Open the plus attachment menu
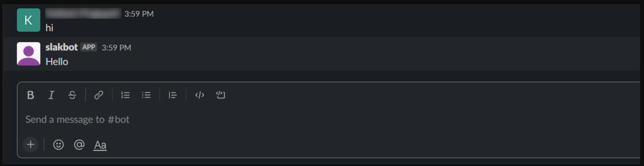 (31, 145)
